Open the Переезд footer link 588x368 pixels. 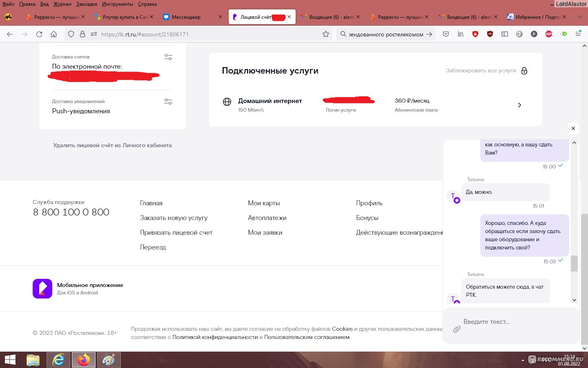pos(153,247)
